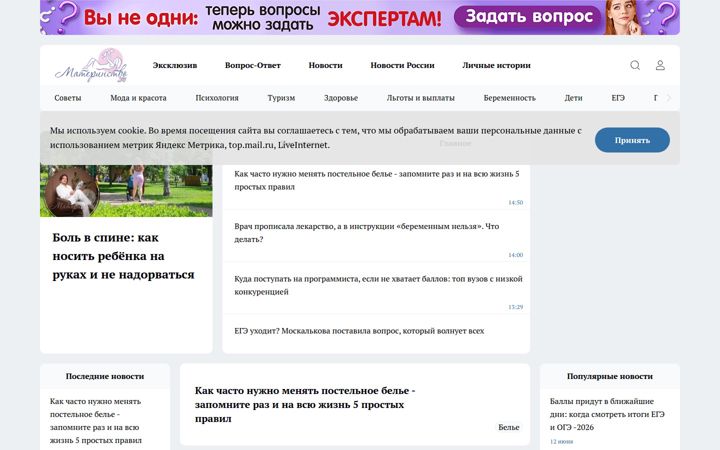
Task: Open the site search icon
Action: pos(635,65)
